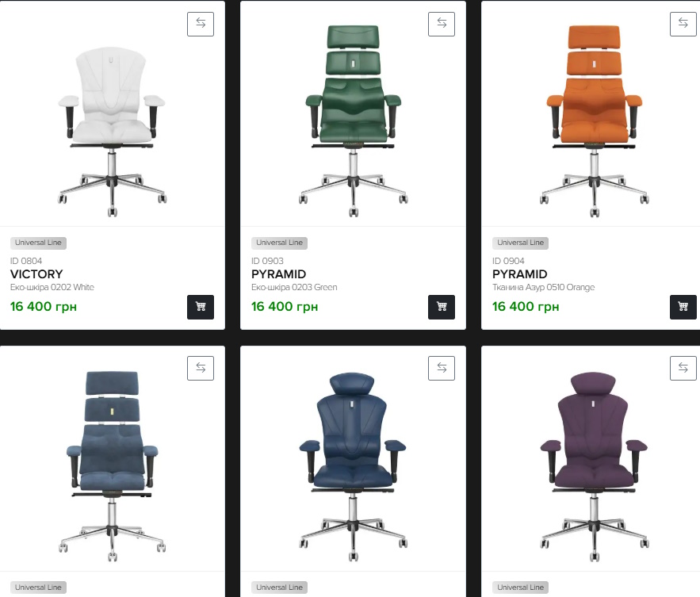
Task: Click compare icon on green Pyramid chair
Action: pos(442,24)
